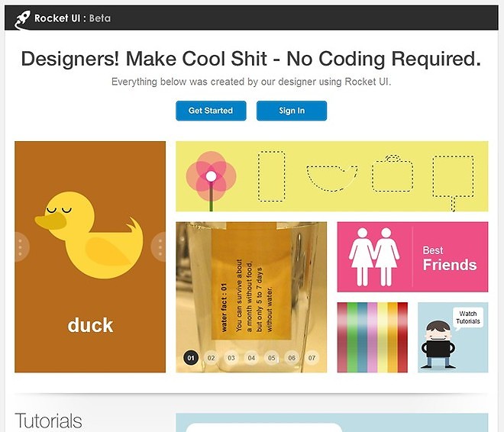The height and width of the screenshot is (432, 504).
Task: Click the yellow duck illustration
Action: (x=89, y=234)
